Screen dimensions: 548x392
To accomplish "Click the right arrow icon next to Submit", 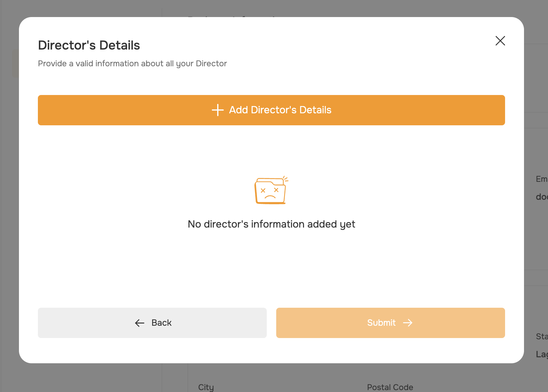I will pyautogui.click(x=408, y=323).
